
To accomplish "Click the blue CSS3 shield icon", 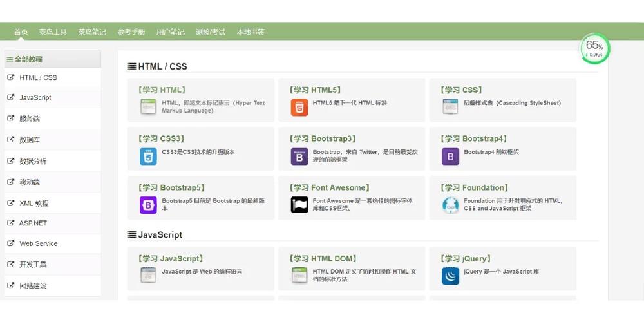I will 148,156.
